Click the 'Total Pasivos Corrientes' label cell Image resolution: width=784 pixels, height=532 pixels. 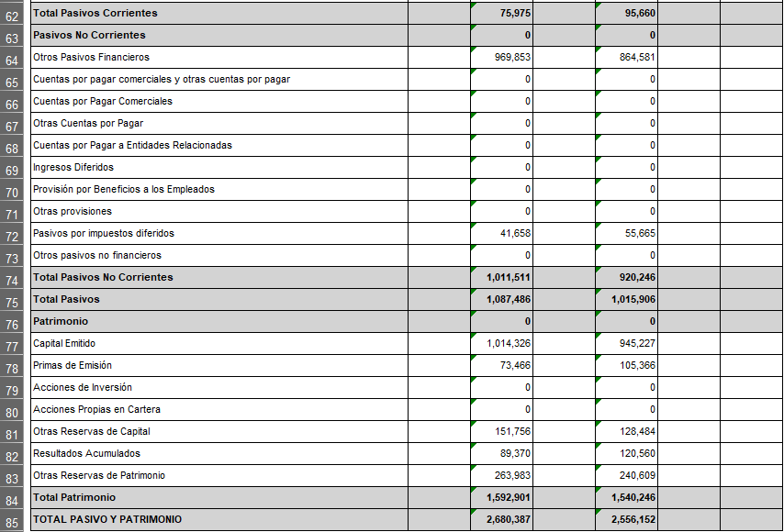(x=218, y=13)
